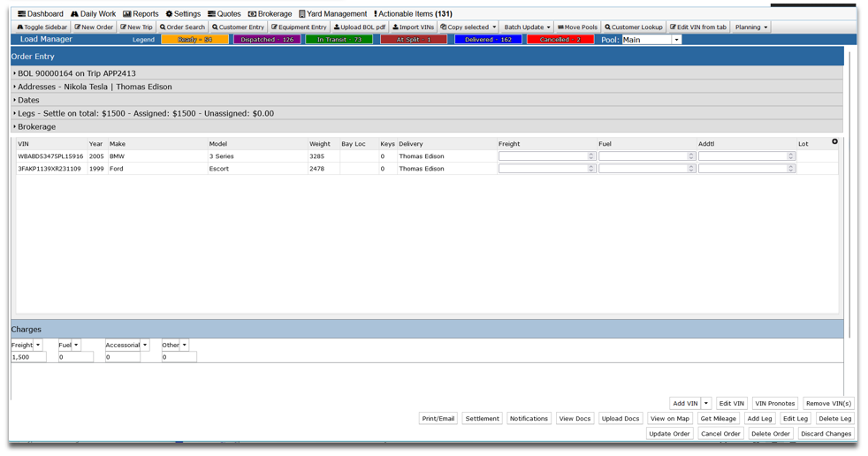Open Other charge dropdown
The height and width of the screenshot is (456, 868).
pos(185,345)
